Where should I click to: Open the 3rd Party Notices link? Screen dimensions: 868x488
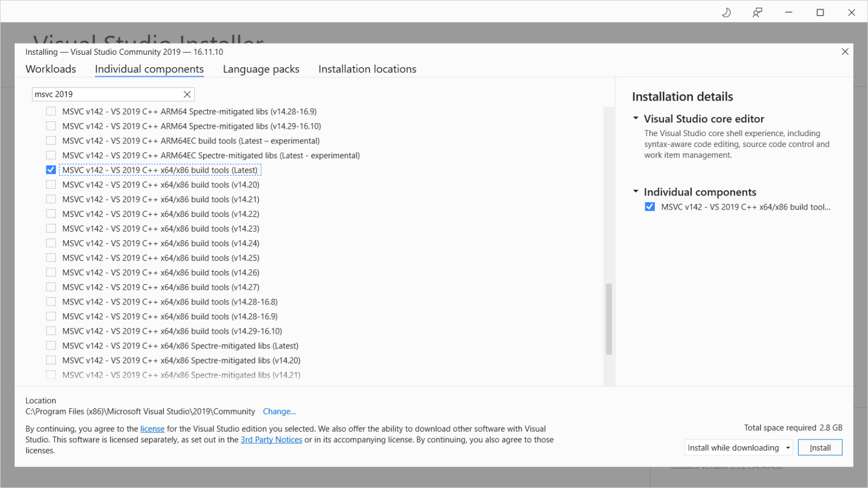pyautogui.click(x=271, y=439)
